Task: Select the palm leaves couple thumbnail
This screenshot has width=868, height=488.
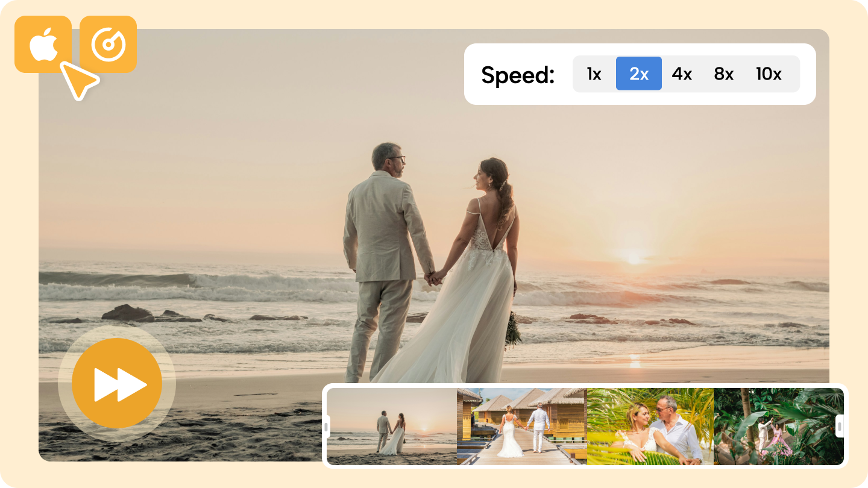Action: [650, 427]
